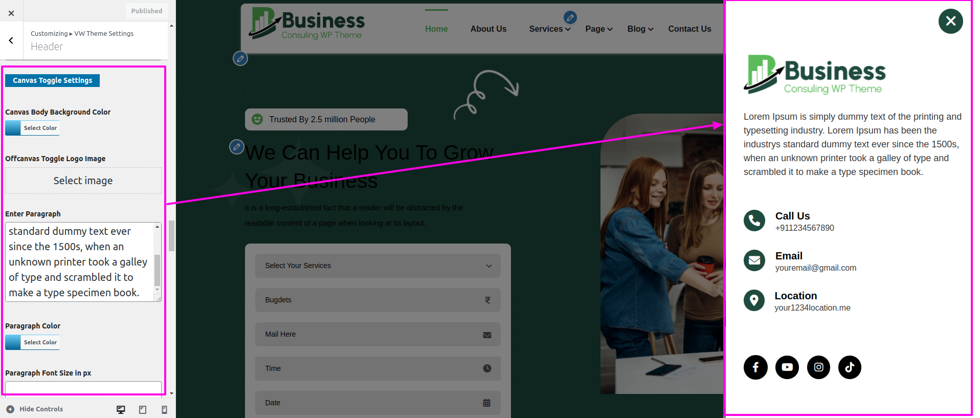Close the offcanvas panel with green X
Viewport: 980px width, 418px height.
pyautogui.click(x=950, y=21)
